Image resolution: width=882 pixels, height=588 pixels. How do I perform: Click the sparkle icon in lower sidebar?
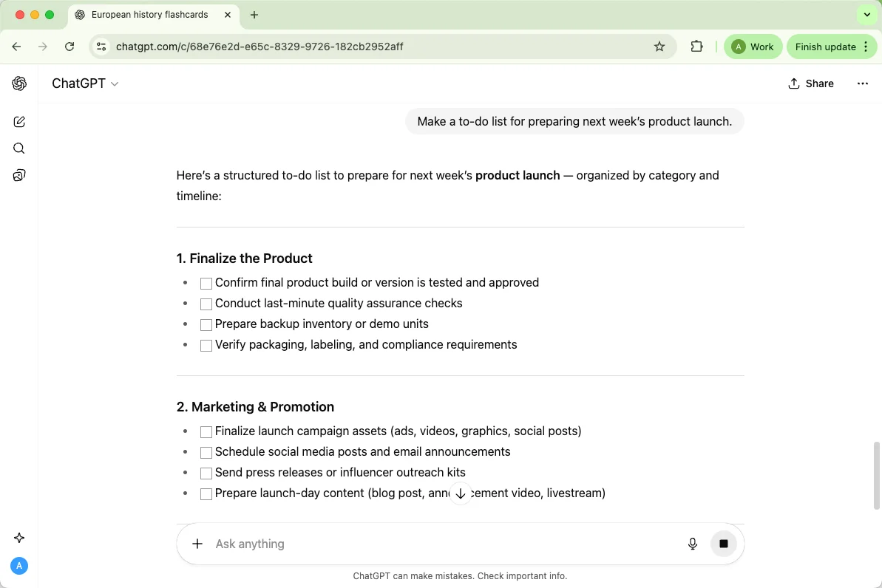pyautogui.click(x=19, y=538)
